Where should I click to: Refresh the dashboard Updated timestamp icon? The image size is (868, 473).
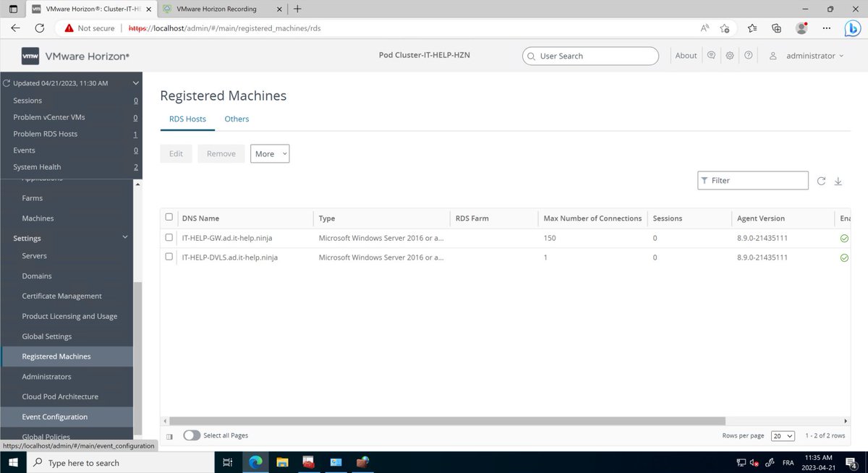[x=7, y=83]
